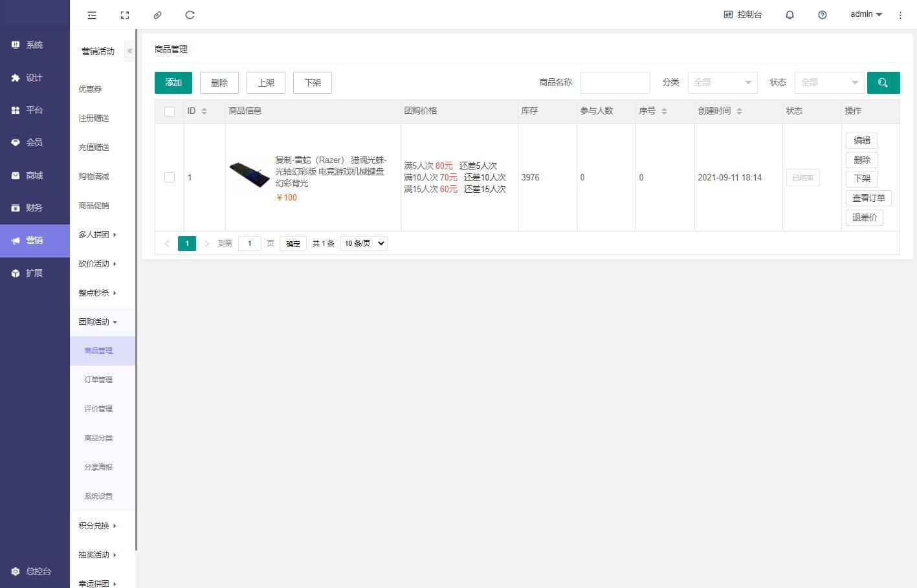Click the green search magnifier button
Viewport: 917px width, 588px height.
(883, 83)
